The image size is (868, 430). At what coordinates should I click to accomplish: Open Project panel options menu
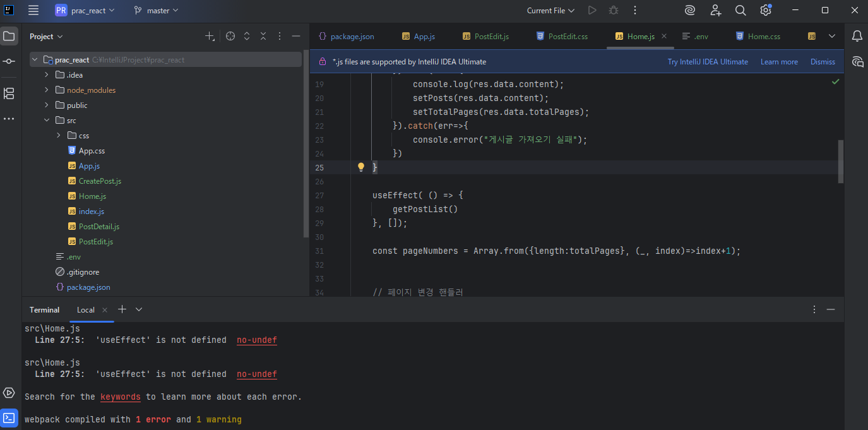tap(280, 37)
